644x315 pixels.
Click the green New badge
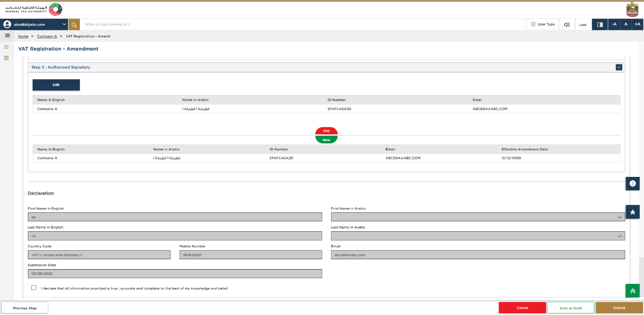tap(326, 140)
